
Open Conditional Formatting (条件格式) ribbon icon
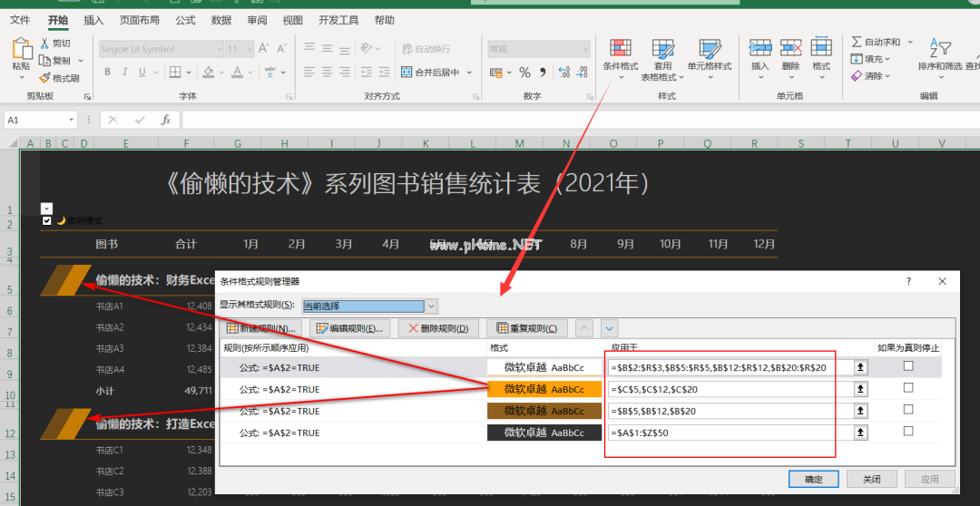click(621, 48)
